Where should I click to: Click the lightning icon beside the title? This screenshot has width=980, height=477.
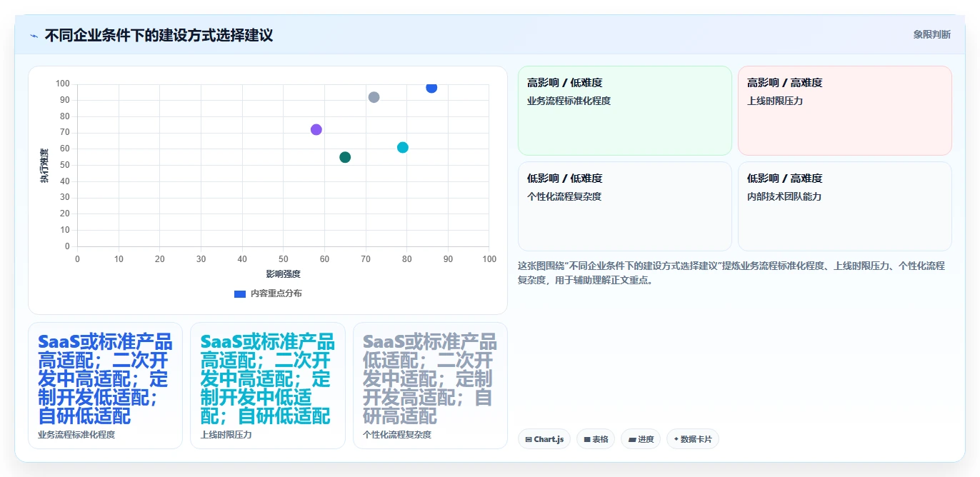pyautogui.click(x=34, y=36)
